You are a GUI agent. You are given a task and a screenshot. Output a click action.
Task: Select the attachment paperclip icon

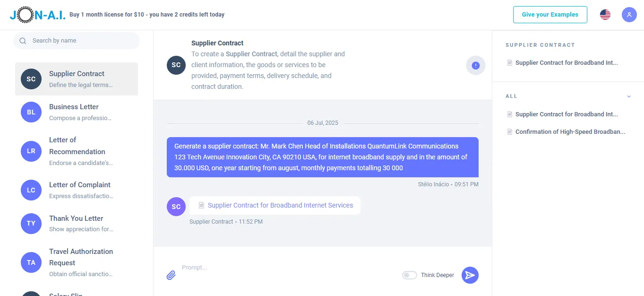click(x=171, y=275)
